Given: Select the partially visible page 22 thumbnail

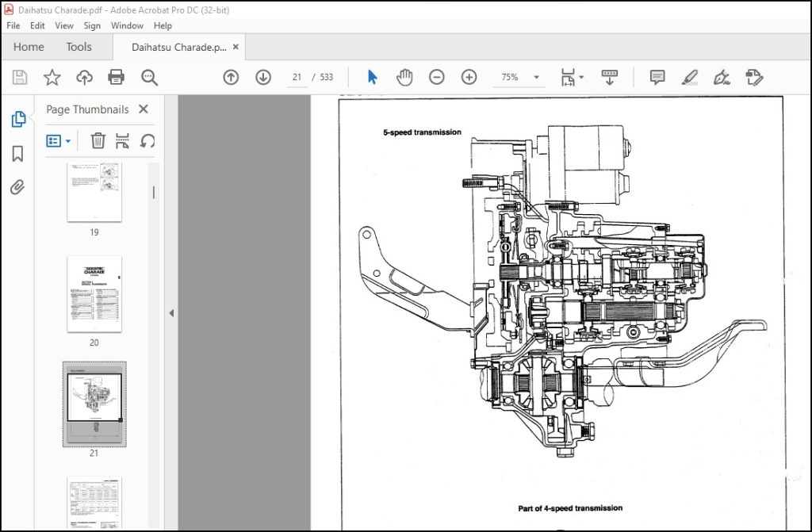Looking at the screenshot, I should (94, 503).
